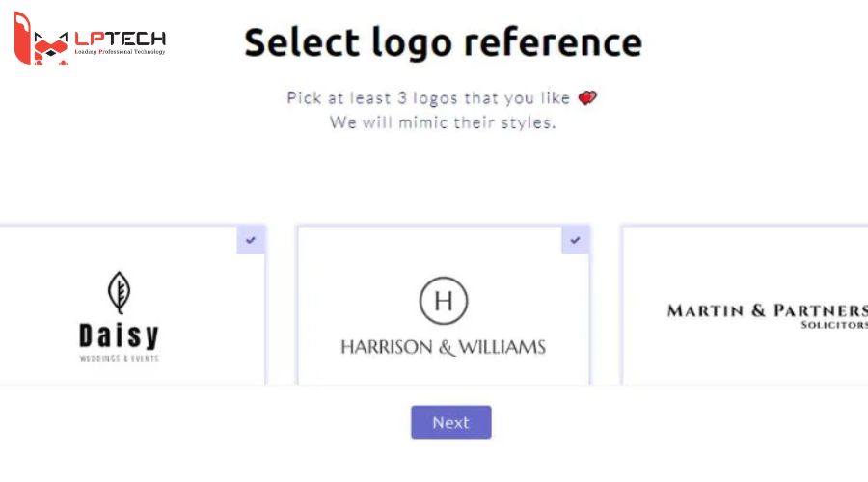
Task: Uncheck the Harrison & Williams checkmark
Action: 576,240
